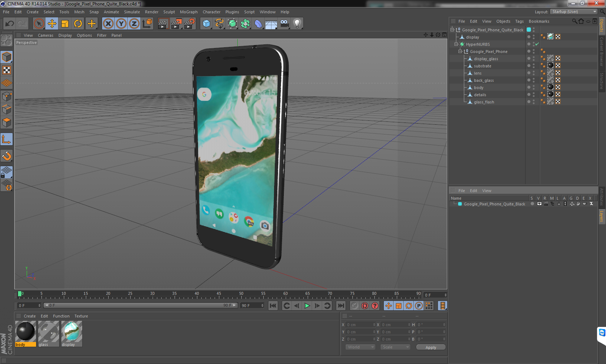Image resolution: width=606 pixels, height=364 pixels.
Task: Click the Apply button in coordinates panel
Action: (x=431, y=347)
